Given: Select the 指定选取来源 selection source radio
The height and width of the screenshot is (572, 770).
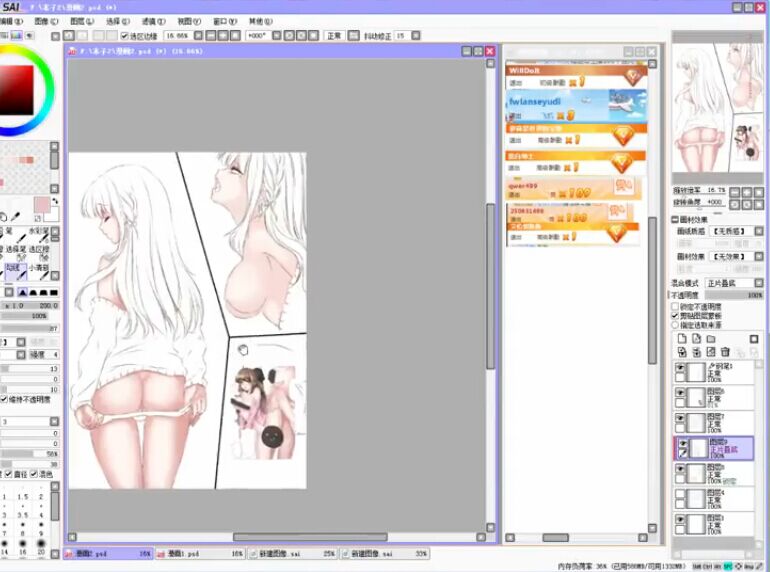Looking at the screenshot, I should [x=675, y=325].
